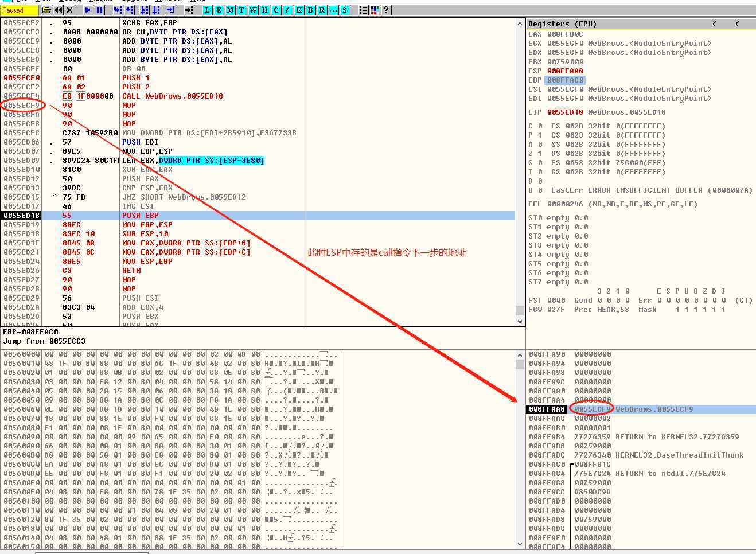Show Executable modules with E button
756x554 pixels.
(219, 10)
